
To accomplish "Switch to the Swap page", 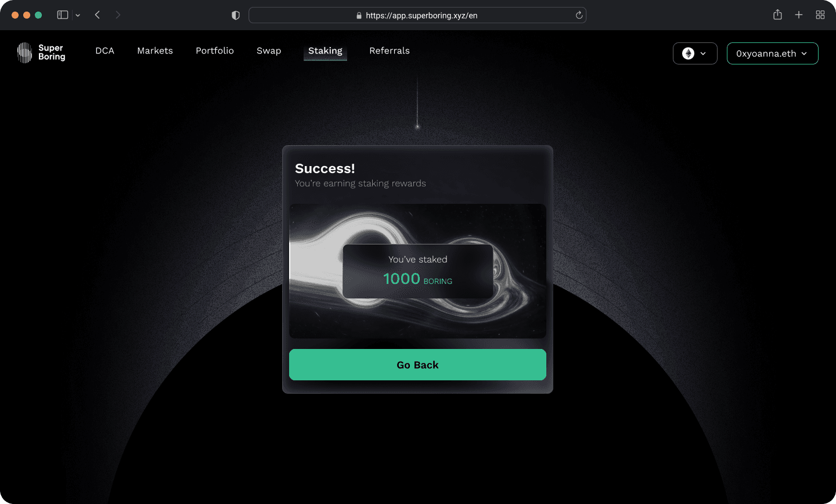I will (x=269, y=51).
